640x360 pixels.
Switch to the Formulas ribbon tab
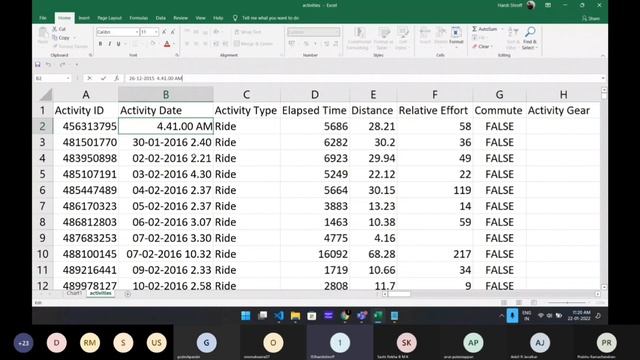(x=138, y=18)
